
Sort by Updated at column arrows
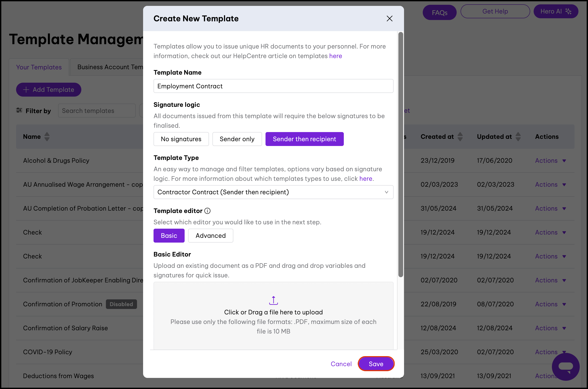pos(518,137)
